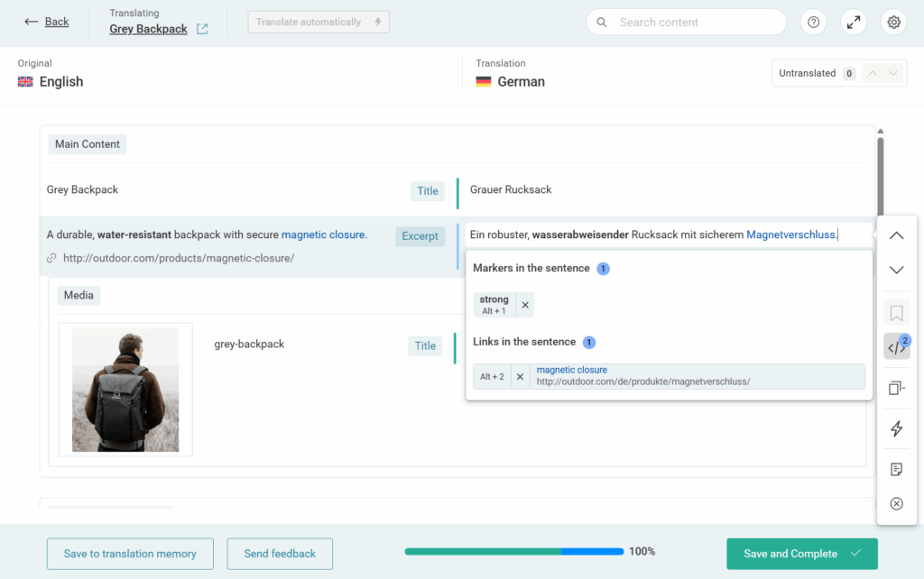Select the bookmark segment icon
The width and height of the screenshot is (924, 579).
[x=896, y=311]
